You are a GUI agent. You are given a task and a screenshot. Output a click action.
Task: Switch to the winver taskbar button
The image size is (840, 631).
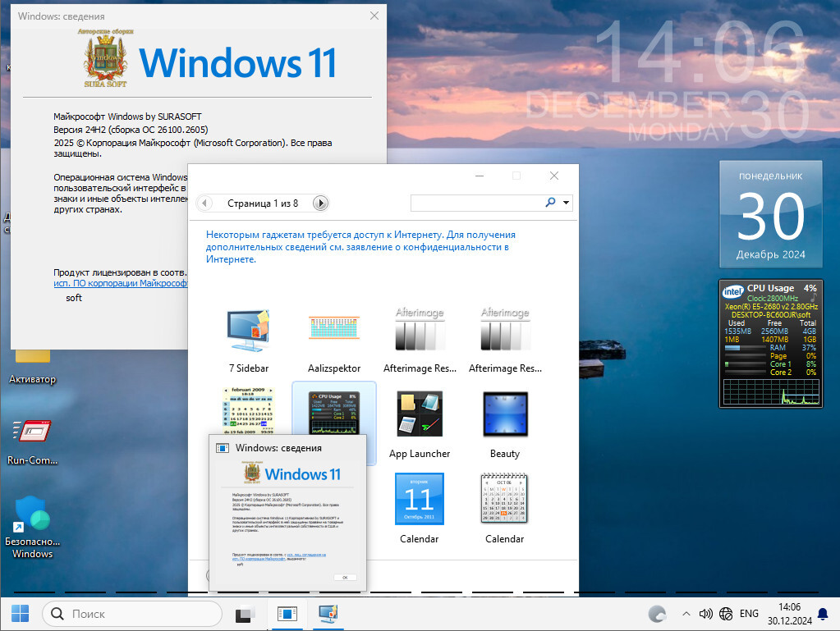(x=287, y=614)
